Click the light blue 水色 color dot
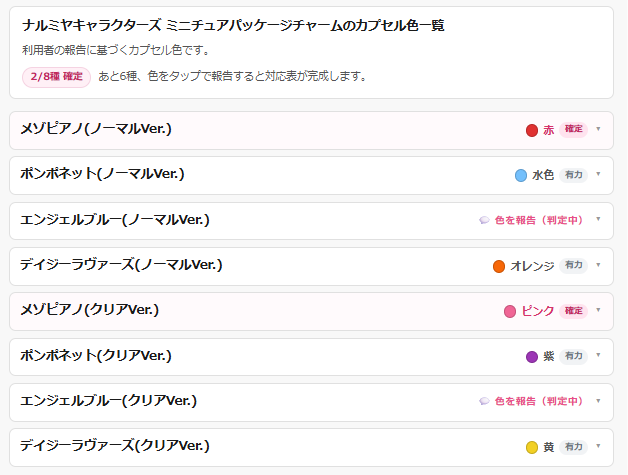 (520, 175)
